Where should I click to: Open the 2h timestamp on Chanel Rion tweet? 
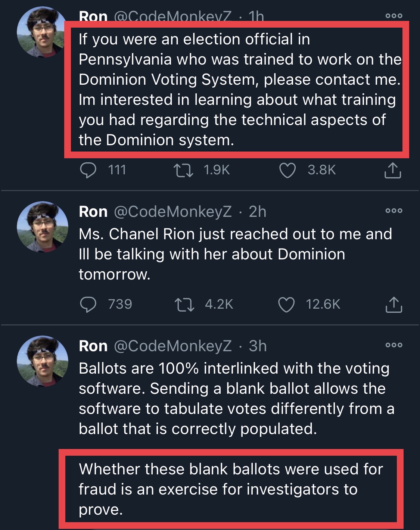click(258, 212)
